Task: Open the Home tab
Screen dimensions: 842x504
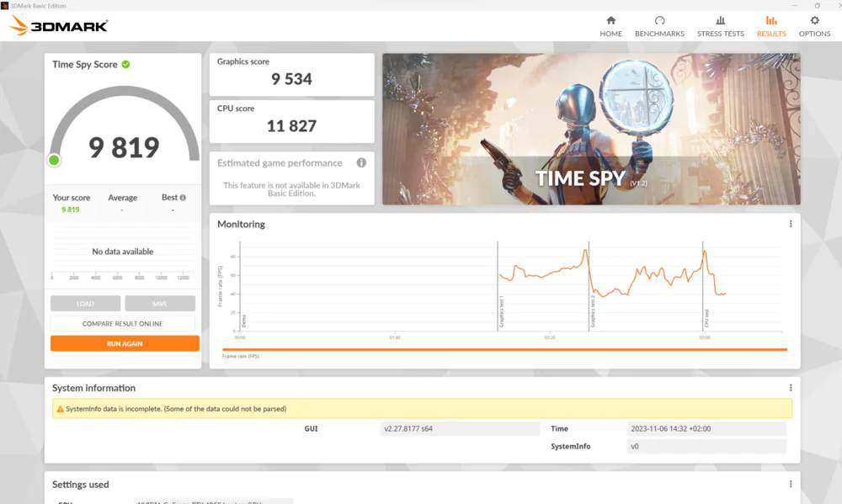Action: click(610, 26)
